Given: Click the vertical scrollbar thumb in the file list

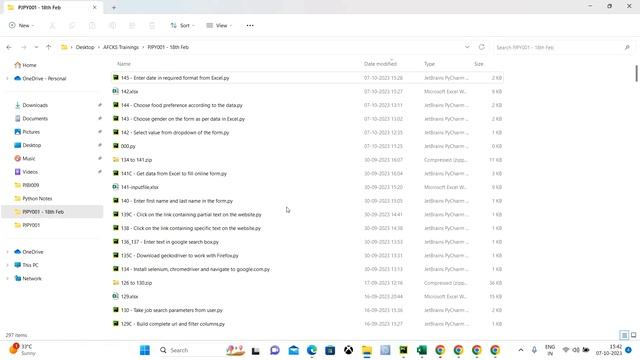Looking at the screenshot, I should 636,73.
